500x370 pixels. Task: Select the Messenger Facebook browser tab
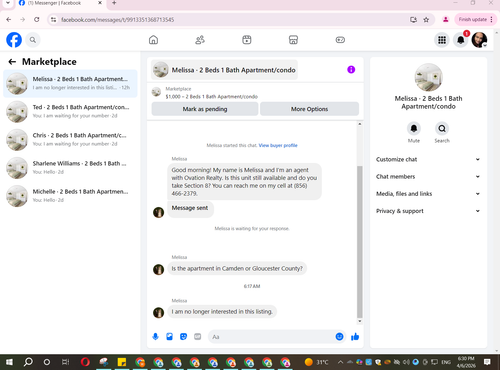coord(60,3)
